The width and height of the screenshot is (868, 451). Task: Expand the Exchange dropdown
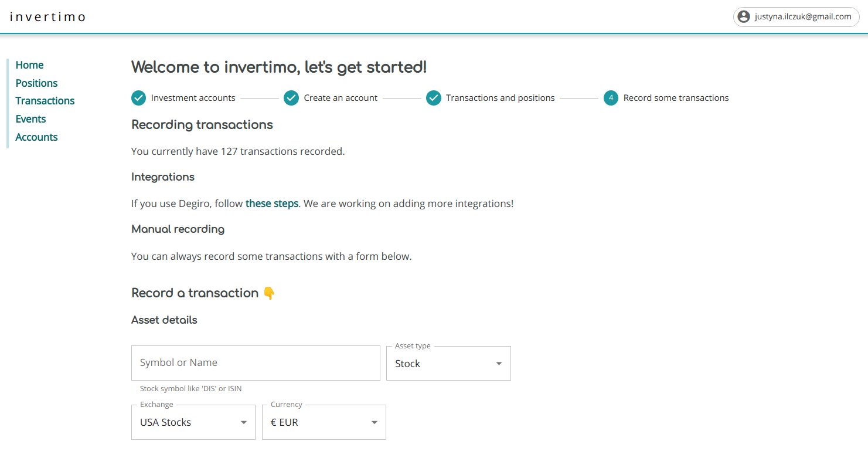pos(193,422)
